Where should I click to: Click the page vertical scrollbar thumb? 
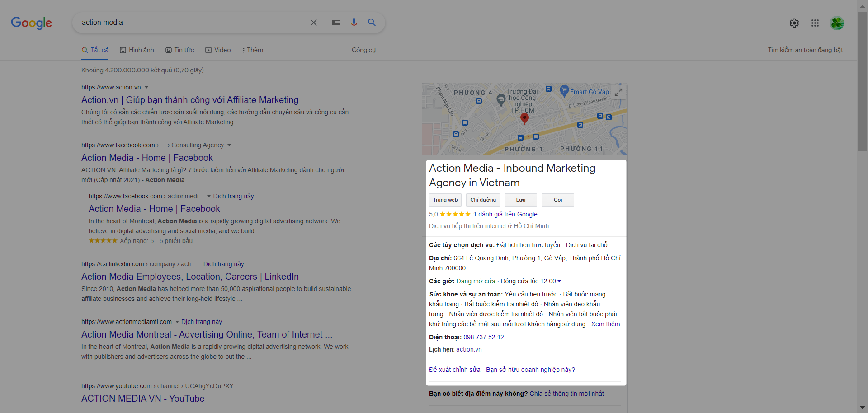(863, 81)
